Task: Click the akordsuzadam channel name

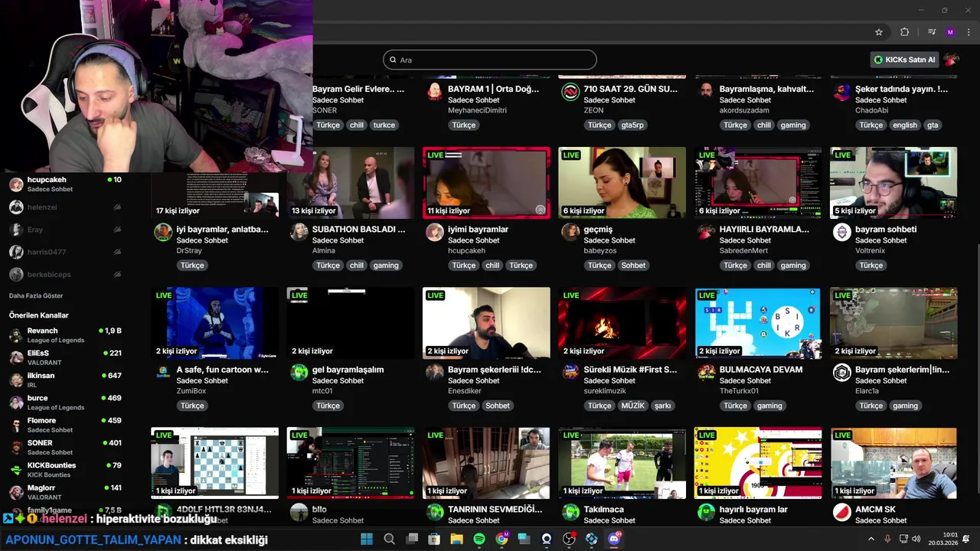Action: [x=744, y=110]
